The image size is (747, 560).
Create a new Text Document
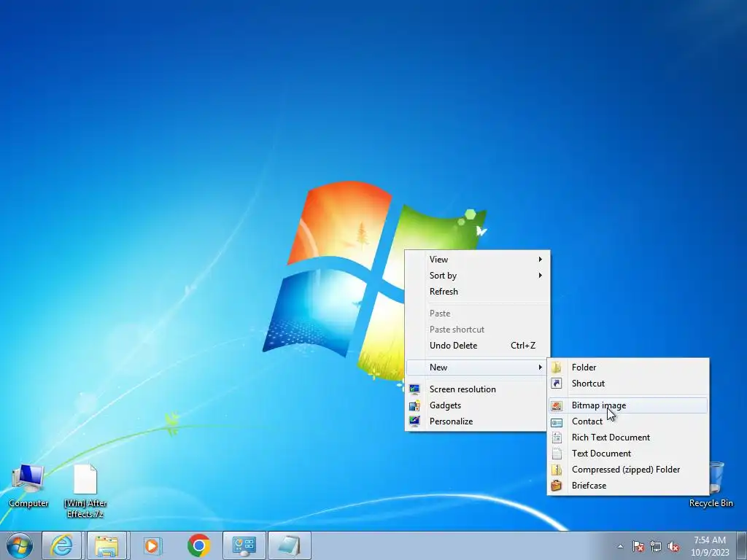click(x=628, y=454)
